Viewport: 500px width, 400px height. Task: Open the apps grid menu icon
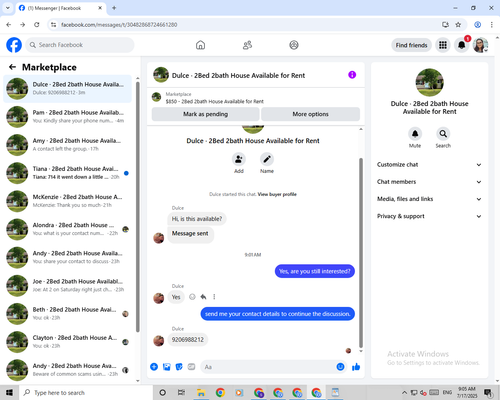click(443, 45)
